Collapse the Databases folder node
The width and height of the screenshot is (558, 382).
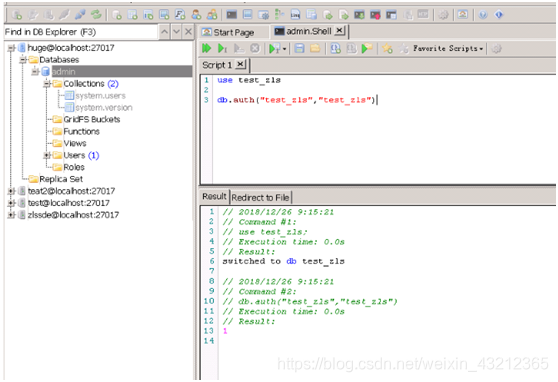(x=23, y=59)
